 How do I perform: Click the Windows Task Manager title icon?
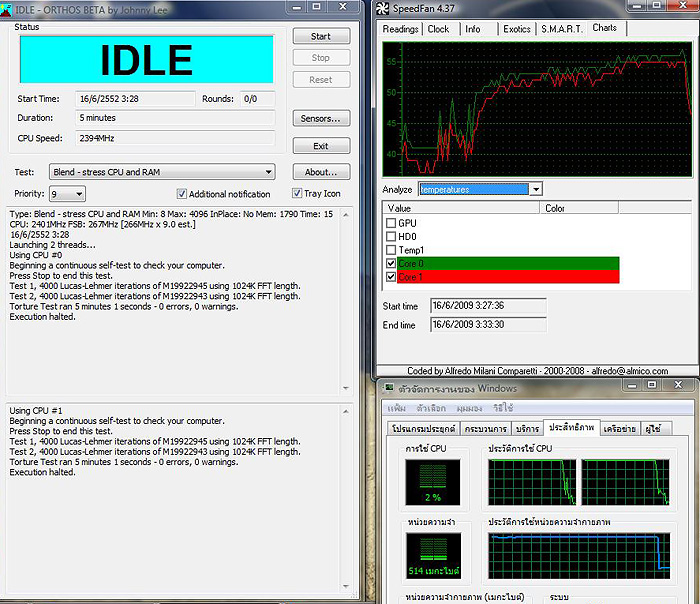click(389, 387)
